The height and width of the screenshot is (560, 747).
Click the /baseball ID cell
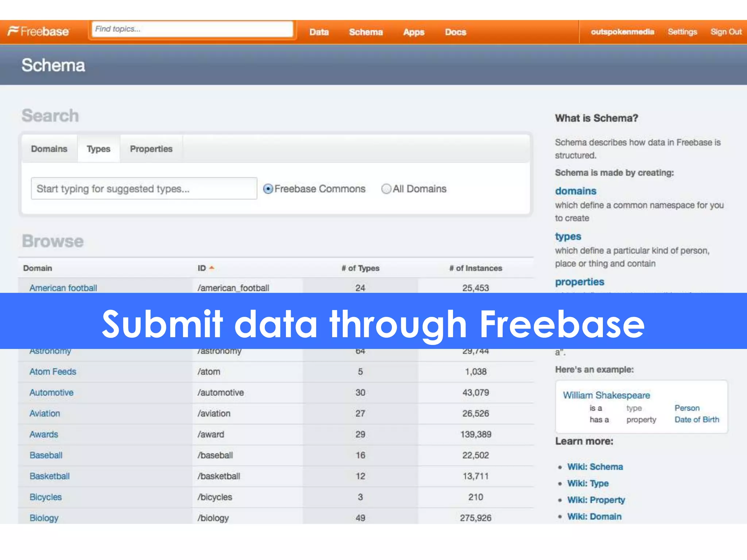[x=215, y=455]
